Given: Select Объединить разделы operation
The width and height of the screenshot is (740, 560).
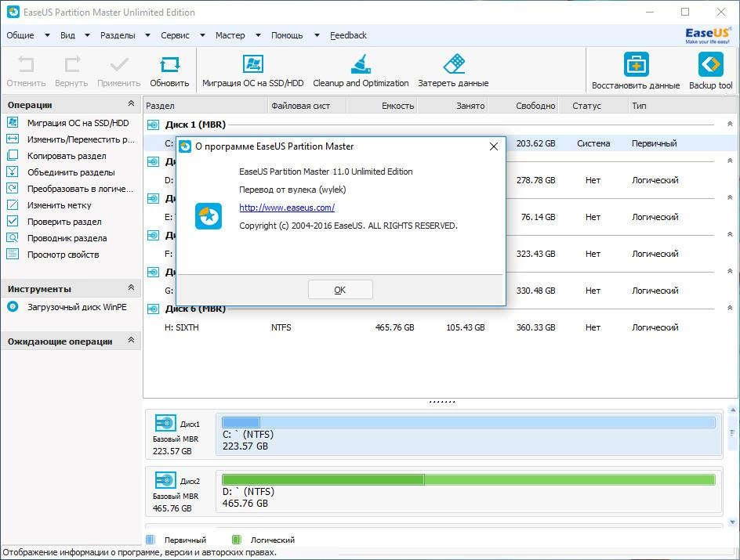Looking at the screenshot, I should pos(71,172).
